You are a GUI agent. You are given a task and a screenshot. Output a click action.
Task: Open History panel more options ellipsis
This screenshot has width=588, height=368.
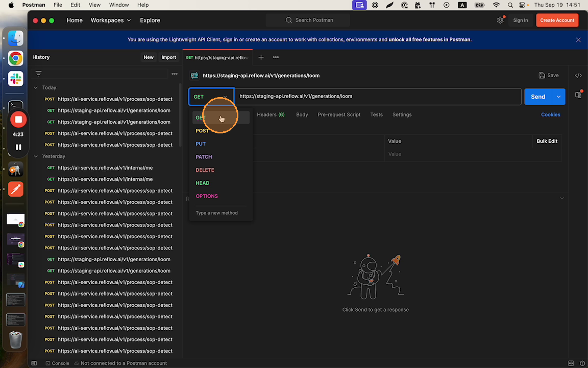[175, 74]
